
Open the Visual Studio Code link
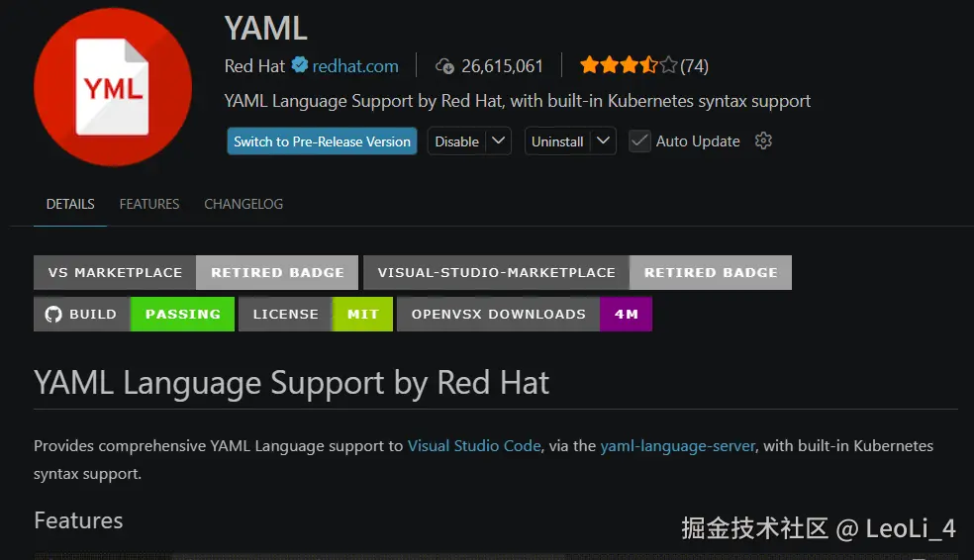474,446
